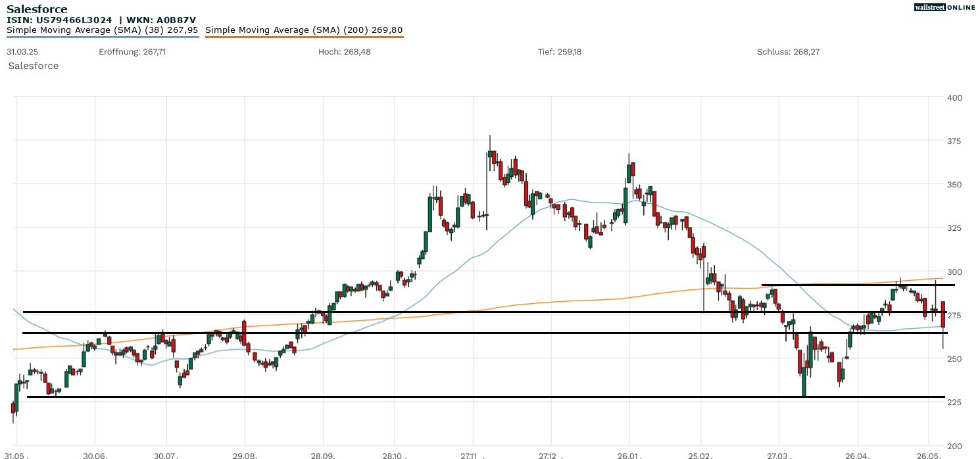Click the 27.11. x-axis date label
980x459 pixels.
click(472, 455)
